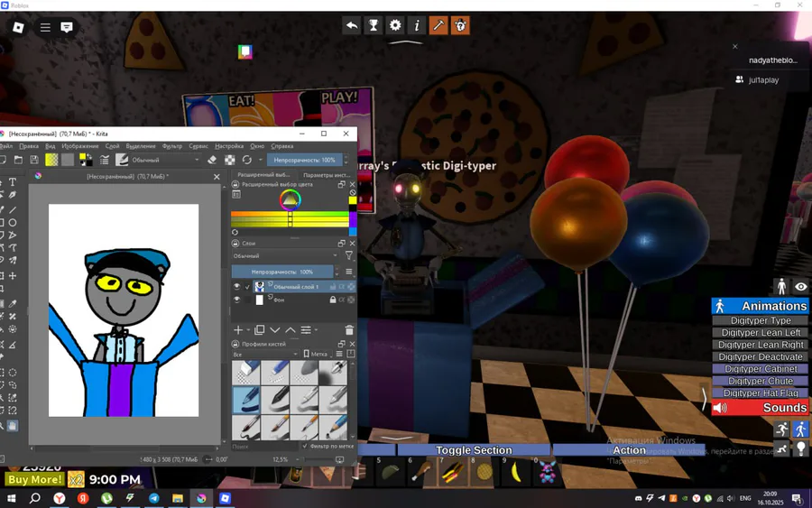Toggle eraser mode in Krita toolbar
This screenshot has width=812, height=508.
click(212, 160)
